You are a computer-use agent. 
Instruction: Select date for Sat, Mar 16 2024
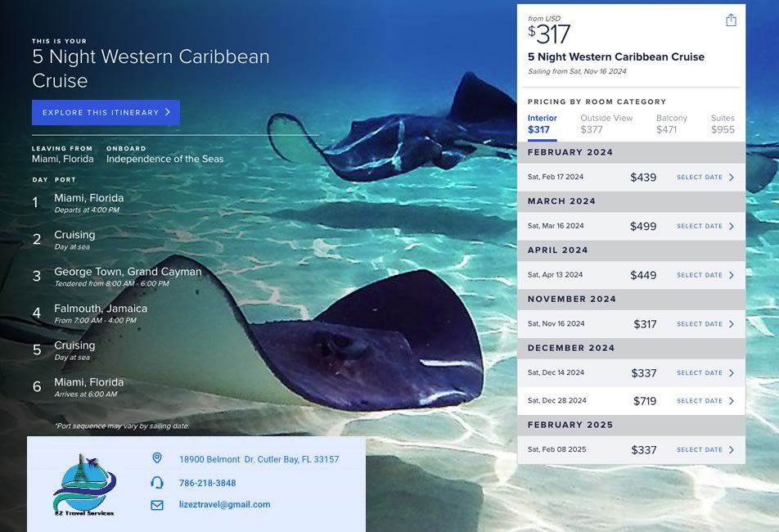click(705, 227)
